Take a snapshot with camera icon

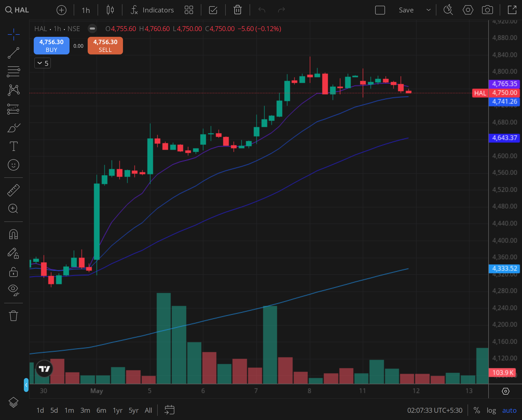click(487, 10)
